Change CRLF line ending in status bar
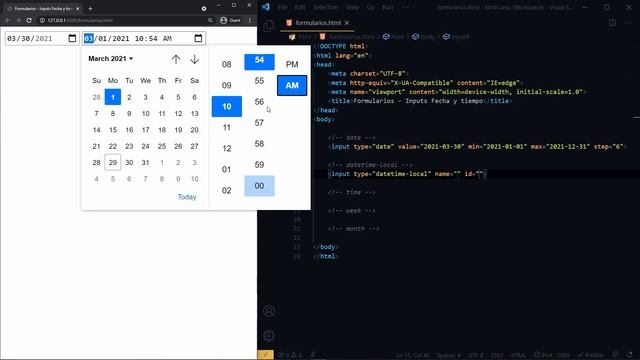640x360 pixels. coord(497,355)
